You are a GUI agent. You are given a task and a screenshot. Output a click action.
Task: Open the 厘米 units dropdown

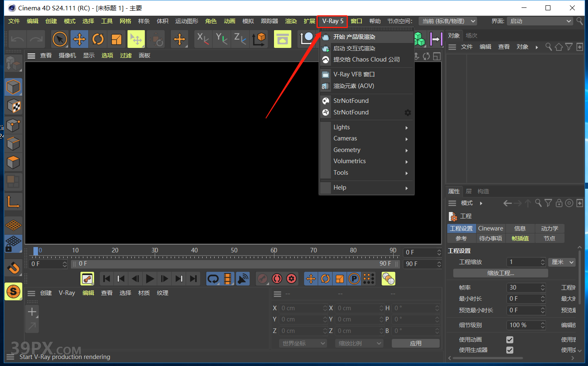pos(562,262)
